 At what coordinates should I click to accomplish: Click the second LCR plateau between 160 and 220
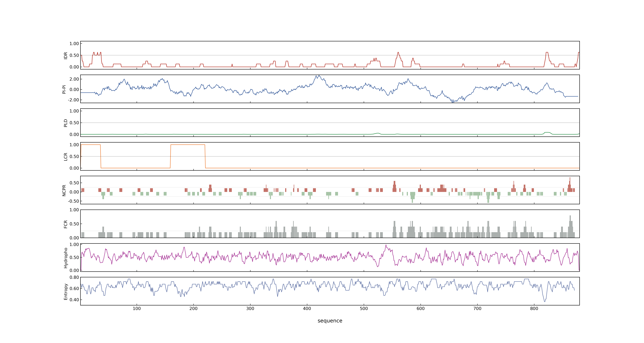pos(188,145)
